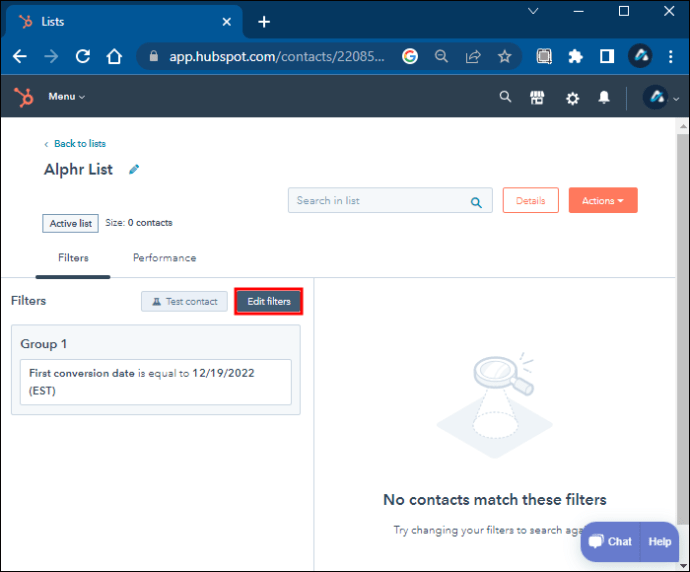The image size is (690, 572).
Task: Toggle the browser side panel
Action: 607,56
